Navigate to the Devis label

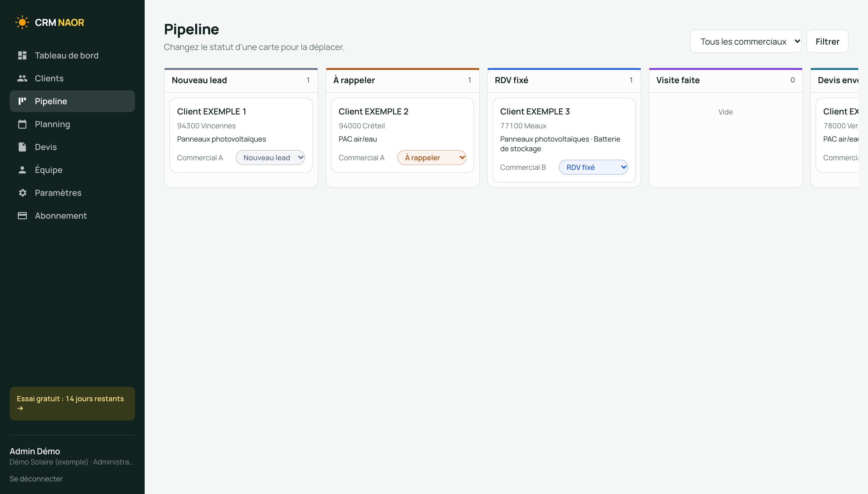(x=46, y=147)
